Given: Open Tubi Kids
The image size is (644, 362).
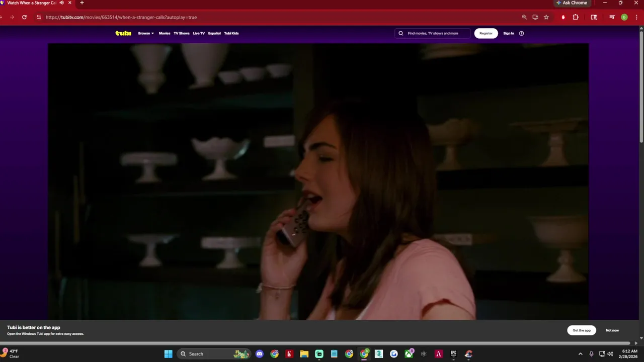Looking at the screenshot, I should click(231, 33).
